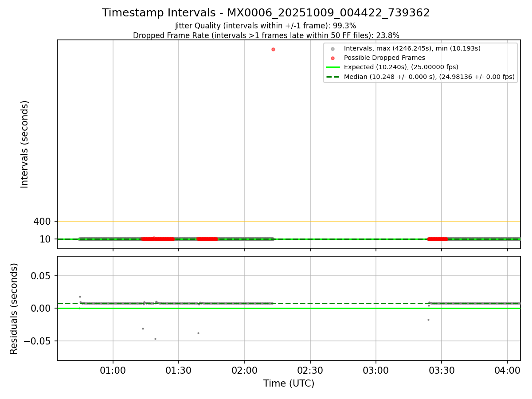Click the red outlier point near top
The image size is (532, 399).
coord(273,49)
